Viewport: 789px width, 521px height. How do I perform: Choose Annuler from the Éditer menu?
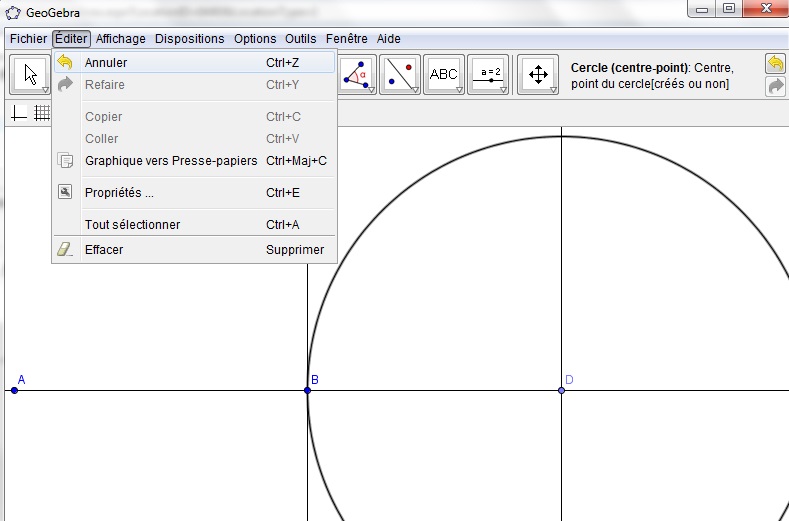coord(106,62)
